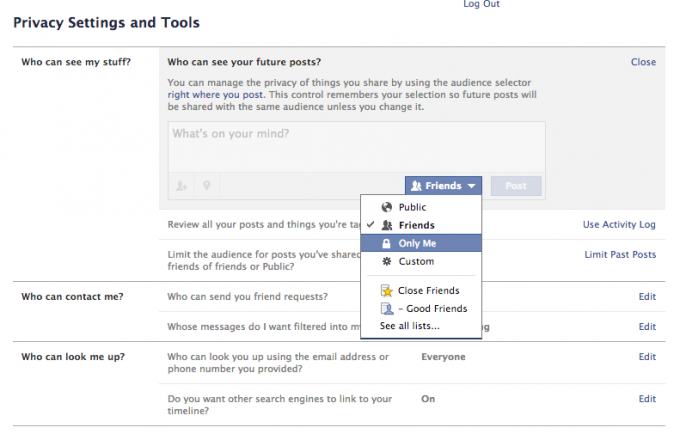Open the Friends audience selector dropdown
This screenshot has height=446, width=680.
[x=443, y=186]
